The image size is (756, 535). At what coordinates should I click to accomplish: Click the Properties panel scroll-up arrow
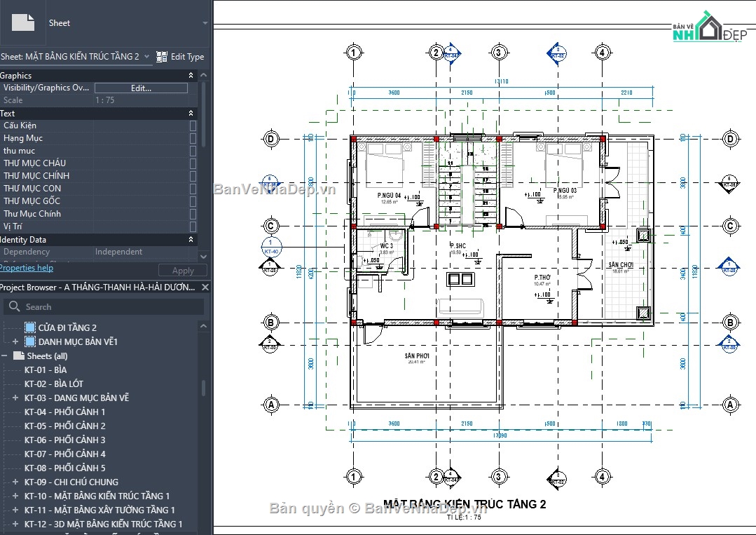[x=203, y=75]
